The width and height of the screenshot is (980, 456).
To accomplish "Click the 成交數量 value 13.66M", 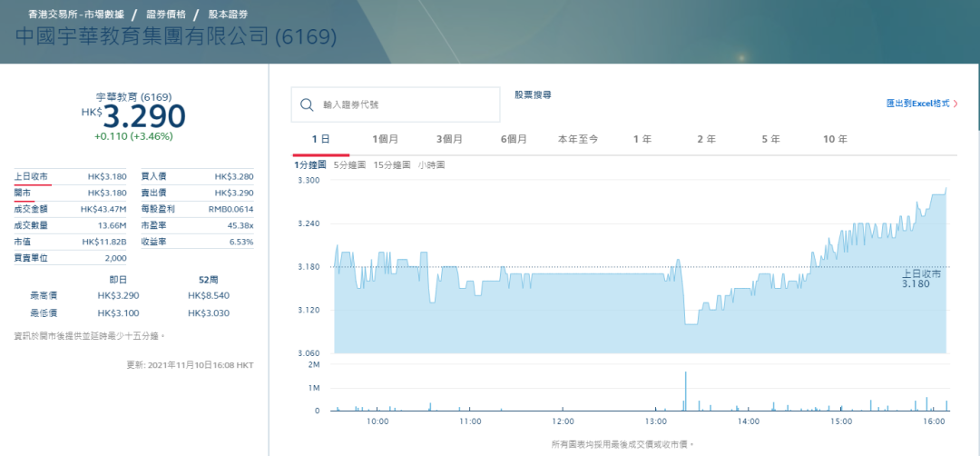I will click(112, 225).
